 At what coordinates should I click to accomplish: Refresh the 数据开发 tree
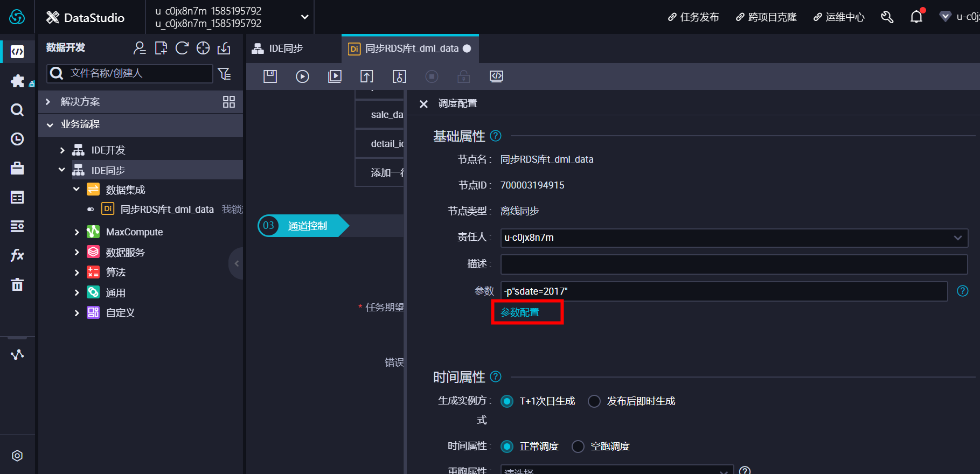[182, 48]
